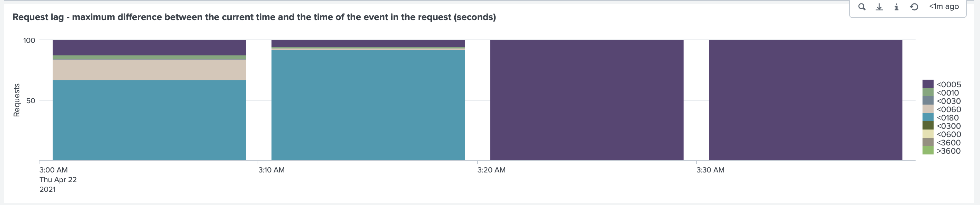Click the <0300 dark green legend entry
Image resolution: width=980 pixels, height=205 pixels.
click(x=942, y=126)
